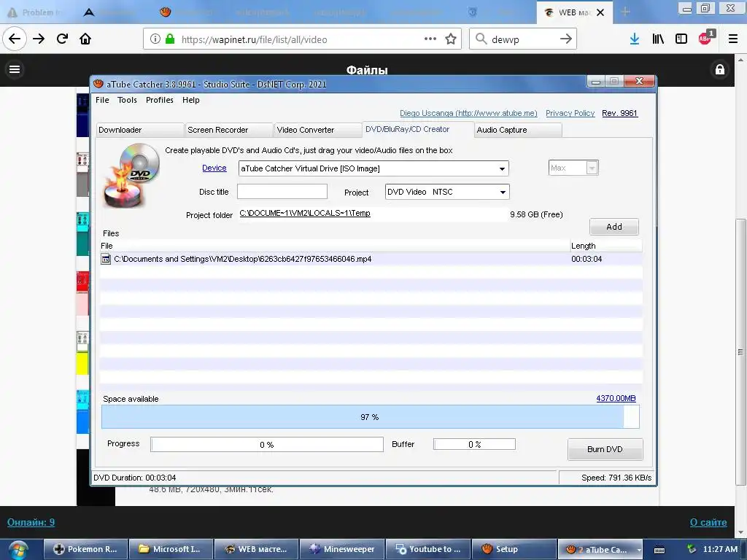Image resolution: width=747 pixels, height=560 pixels.
Task: Open the Youtube to ... taskbar item
Action: pos(427,550)
